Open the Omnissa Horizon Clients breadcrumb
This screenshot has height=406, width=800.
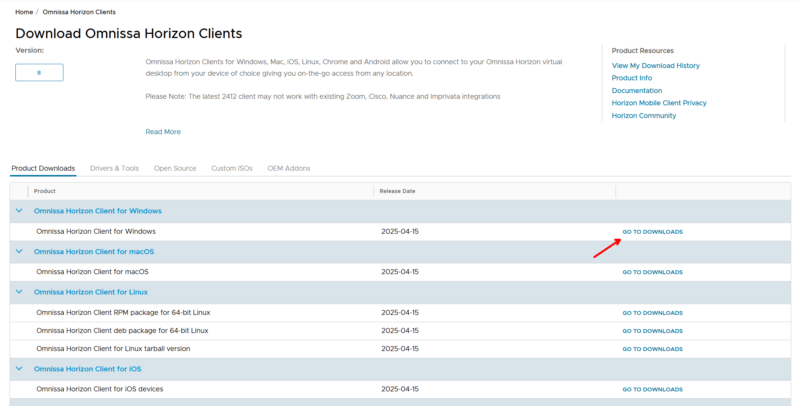tap(79, 12)
